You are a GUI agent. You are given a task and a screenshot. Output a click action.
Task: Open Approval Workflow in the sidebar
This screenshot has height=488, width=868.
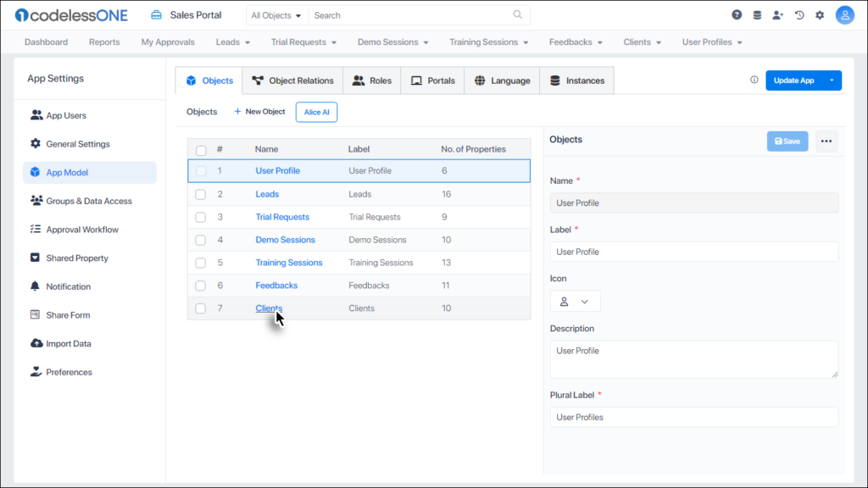pos(82,230)
